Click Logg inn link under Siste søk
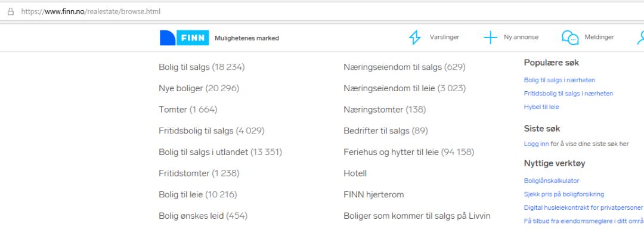Viewport: 644px width, 245px height. tap(537, 144)
